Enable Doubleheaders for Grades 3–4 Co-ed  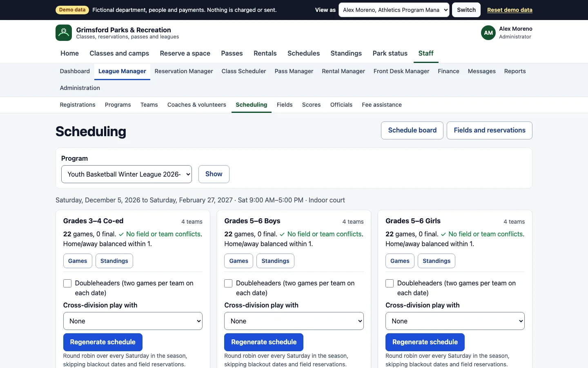67,283
